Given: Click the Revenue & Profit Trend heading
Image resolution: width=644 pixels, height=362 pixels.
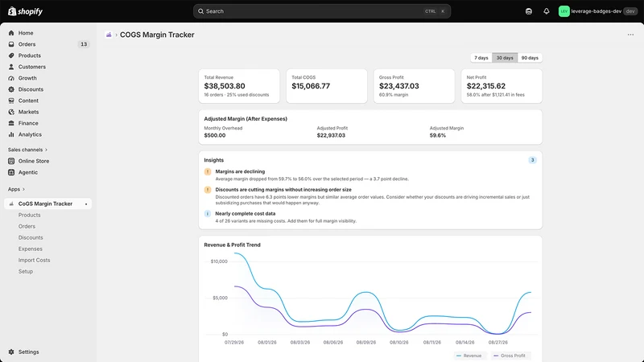Looking at the screenshot, I should coord(232,245).
